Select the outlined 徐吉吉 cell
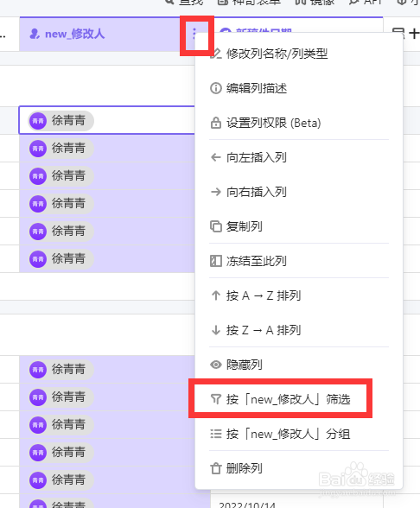This screenshot has width=420, height=508. pyautogui.click(x=107, y=120)
